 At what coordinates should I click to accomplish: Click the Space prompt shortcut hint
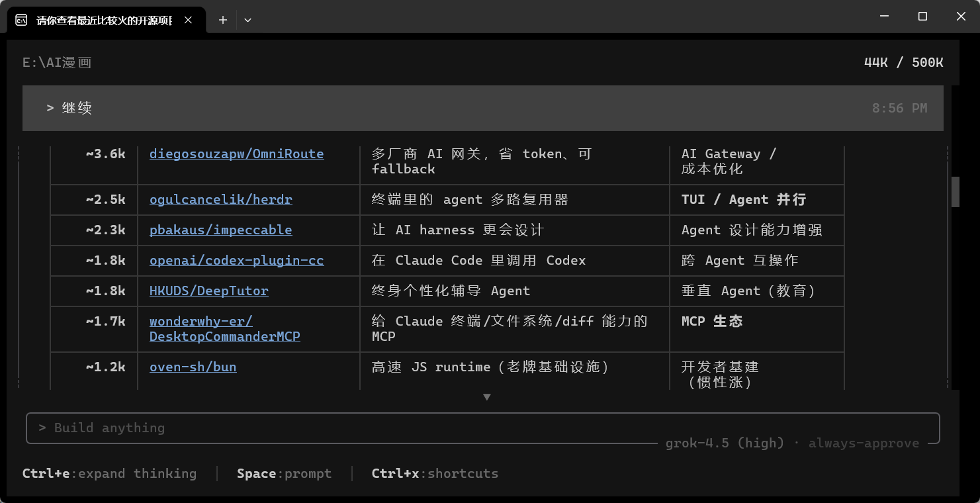[x=285, y=474]
